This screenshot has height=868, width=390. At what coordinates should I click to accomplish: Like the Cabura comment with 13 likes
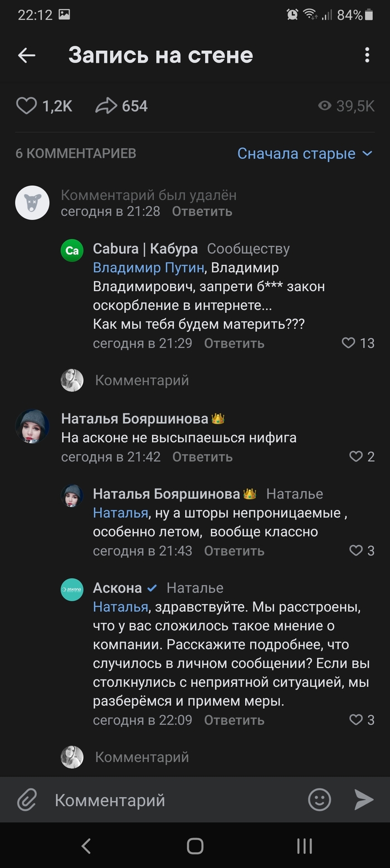(349, 343)
